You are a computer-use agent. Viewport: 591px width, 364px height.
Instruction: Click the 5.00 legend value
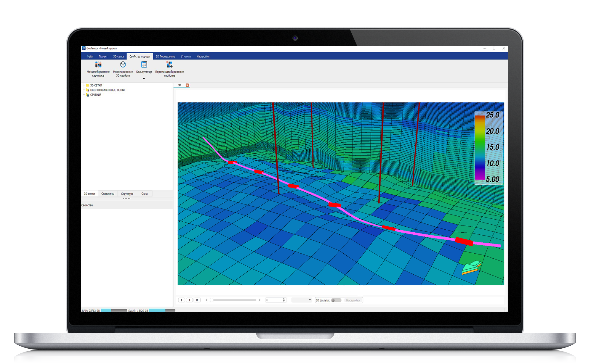tap(493, 179)
